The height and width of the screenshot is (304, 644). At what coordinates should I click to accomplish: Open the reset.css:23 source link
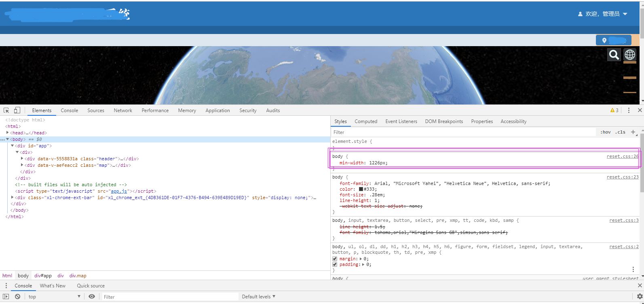pos(623,177)
